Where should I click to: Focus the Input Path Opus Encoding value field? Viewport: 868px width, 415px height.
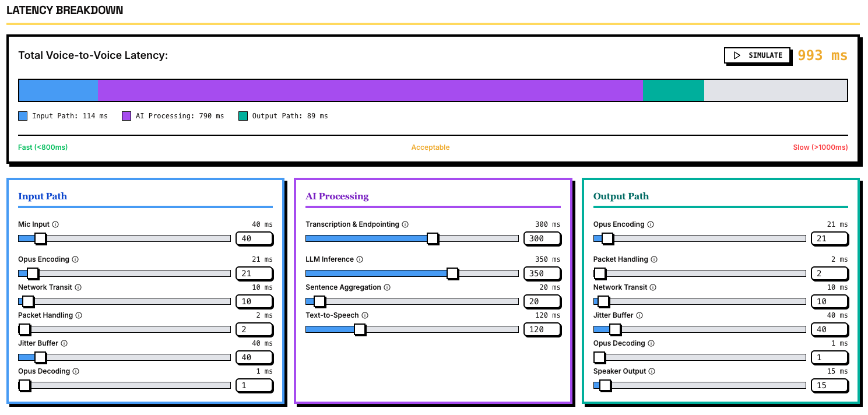pyautogui.click(x=254, y=273)
